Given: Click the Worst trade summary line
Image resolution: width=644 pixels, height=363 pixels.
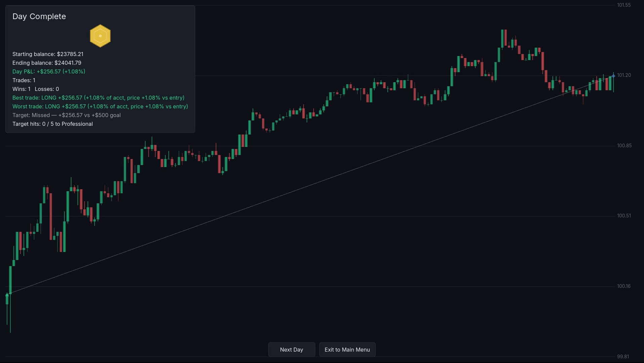Looking at the screenshot, I should (100, 107).
